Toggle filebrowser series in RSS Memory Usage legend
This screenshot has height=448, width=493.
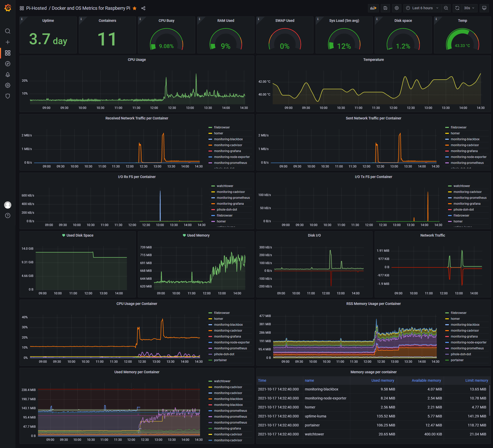point(458,313)
